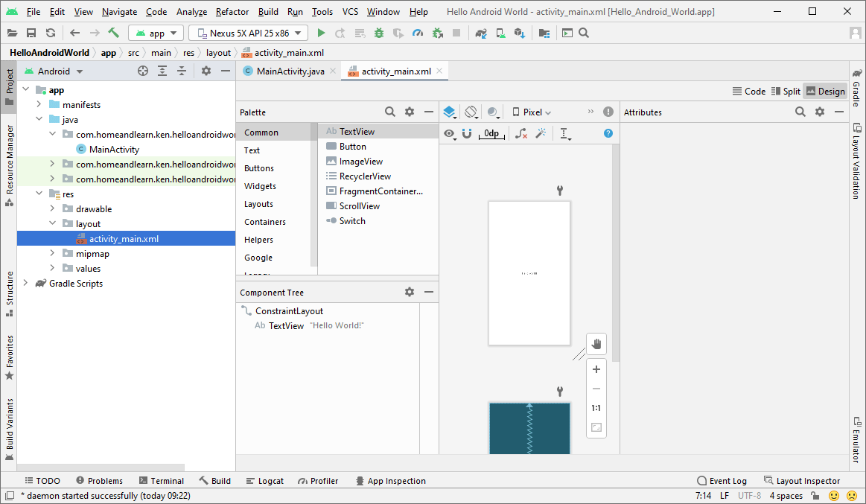
Task: Click the Infer Constraints magic wand
Action: (x=541, y=133)
